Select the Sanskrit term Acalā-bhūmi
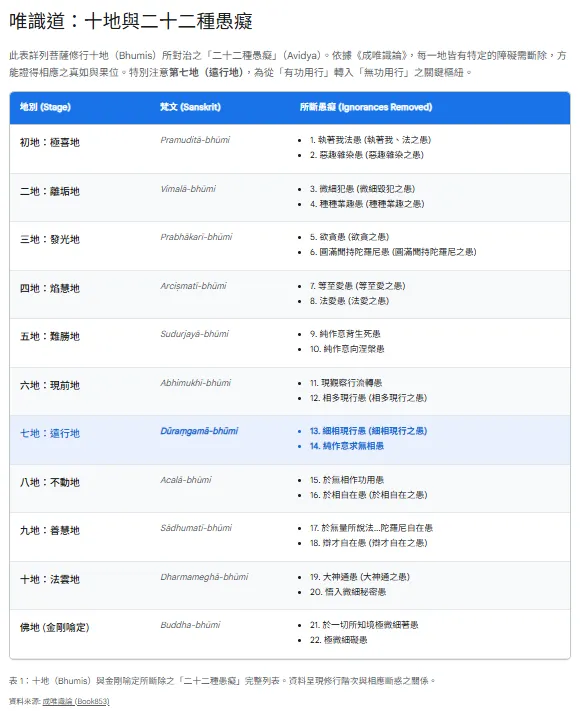The width and height of the screenshot is (587, 711). 186,480
